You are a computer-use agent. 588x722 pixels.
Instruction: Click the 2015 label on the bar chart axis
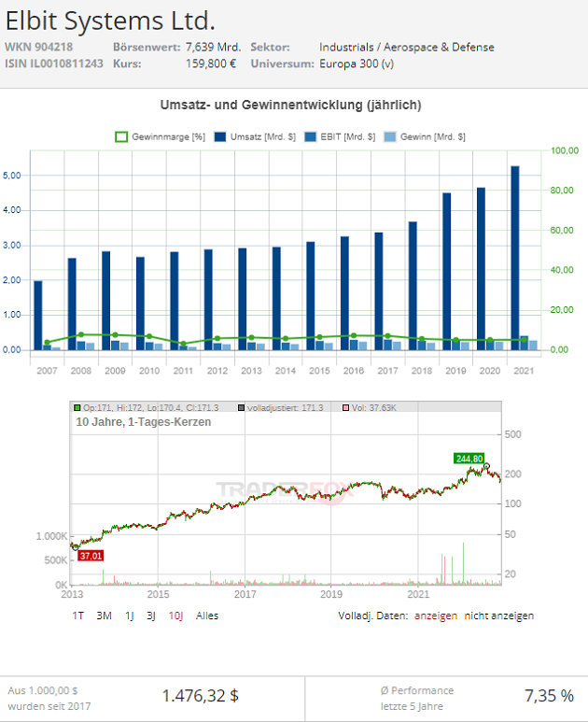[x=319, y=371]
